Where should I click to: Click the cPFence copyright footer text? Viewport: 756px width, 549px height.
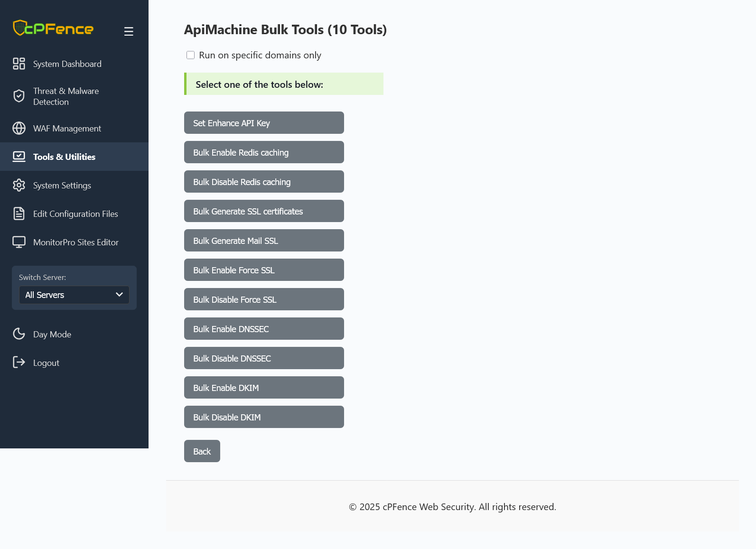[x=452, y=507]
